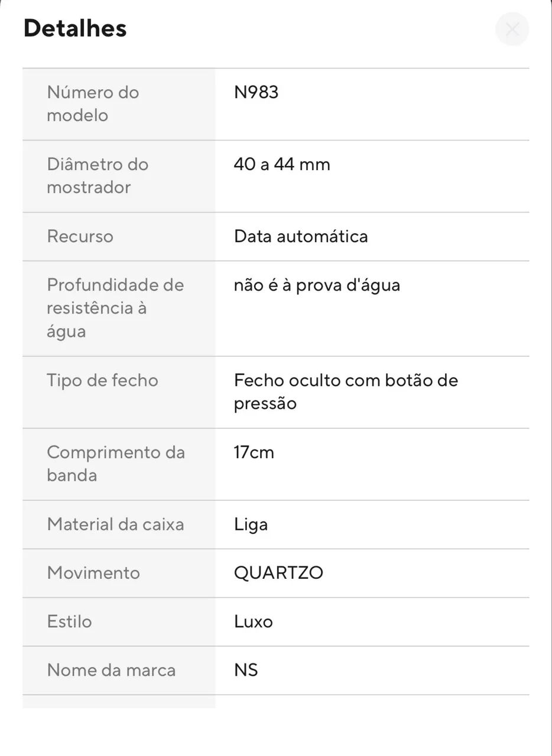Tap Profundidade de resistência à água label

(115, 308)
